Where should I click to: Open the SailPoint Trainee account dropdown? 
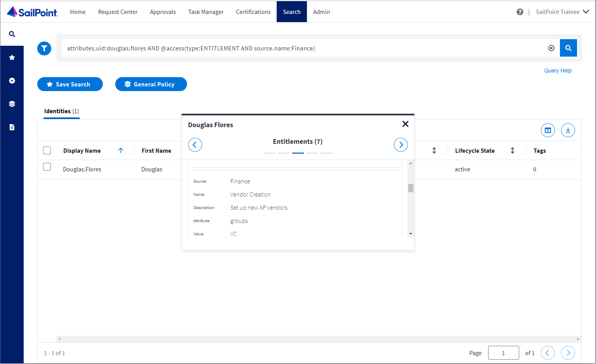pyautogui.click(x=562, y=12)
